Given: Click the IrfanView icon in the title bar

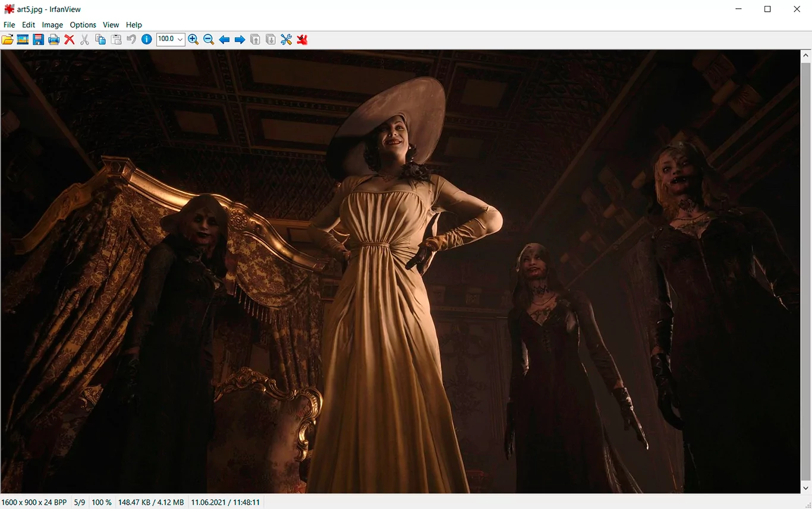Looking at the screenshot, I should tap(9, 9).
